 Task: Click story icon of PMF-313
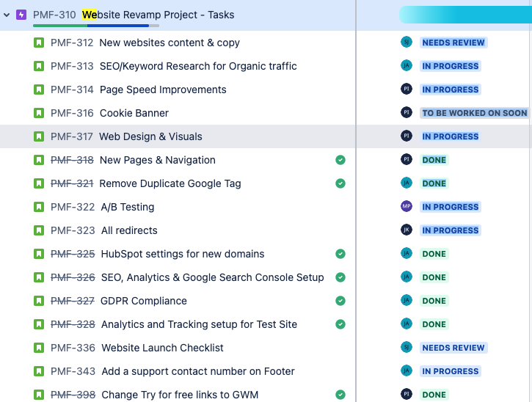point(39,66)
